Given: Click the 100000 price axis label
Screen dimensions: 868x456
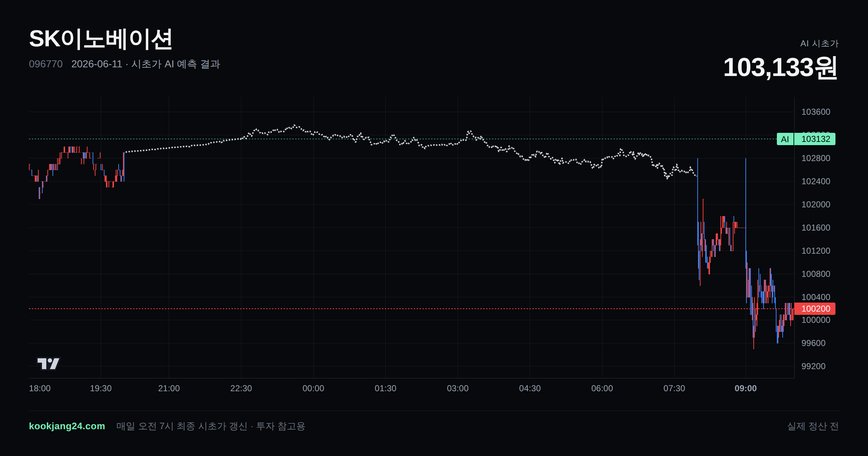Looking at the screenshot, I should tap(816, 320).
